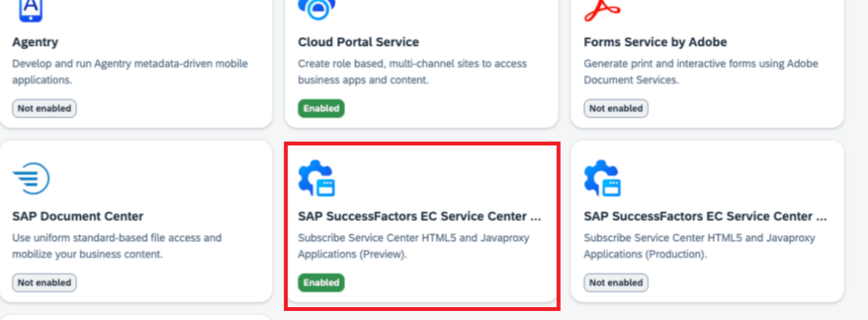Click Not enabled badge under SAP Document Center

[x=44, y=283]
